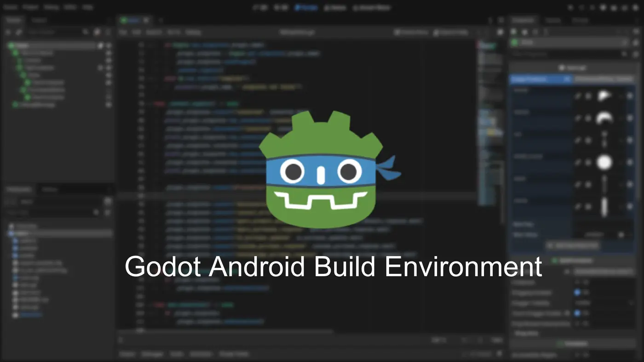Select the blue-text file at the FileSystem list bottom
The image size is (644, 362).
[29, 315]
